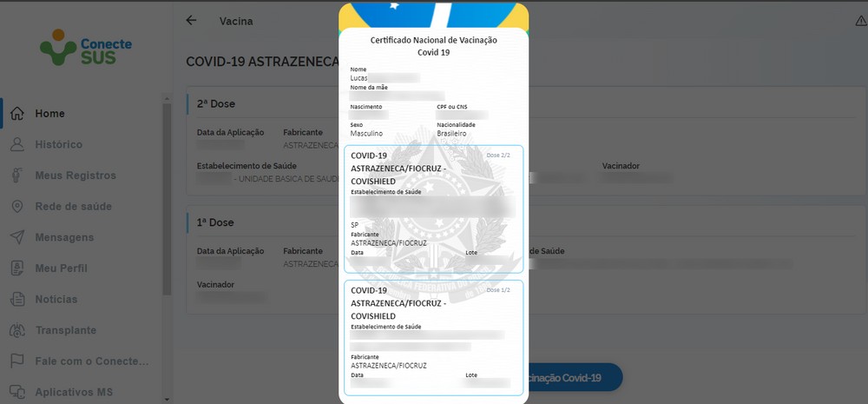Open the Meus Registros menu item
The width and height of the screenshot is (868, 404).
76,176
